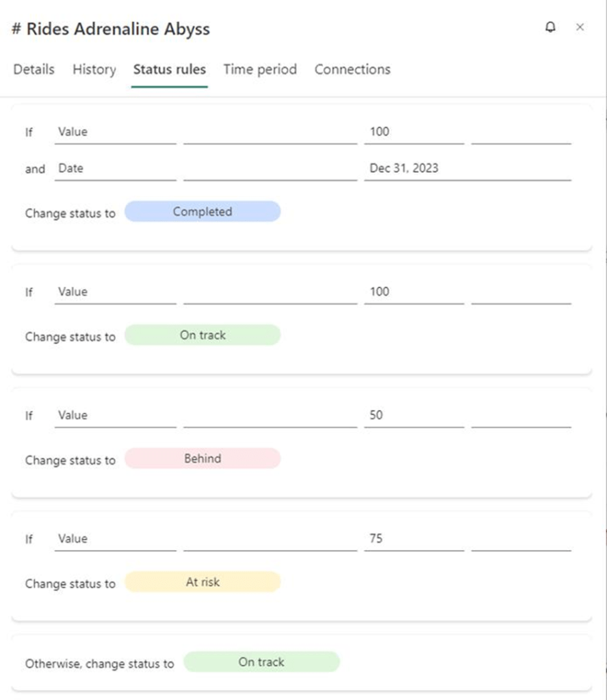The image size is (607, 700).
Task: Switch to the Details tab
Action: pos(33,69)
